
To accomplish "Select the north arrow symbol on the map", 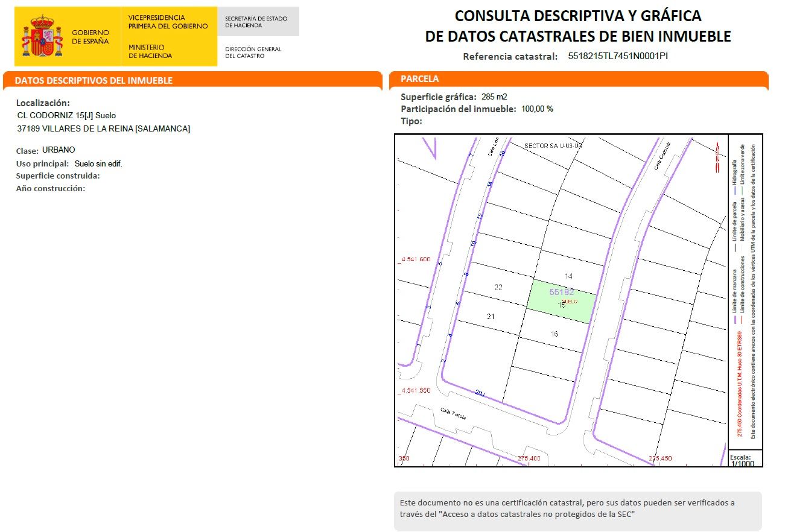I will (717, 151).
